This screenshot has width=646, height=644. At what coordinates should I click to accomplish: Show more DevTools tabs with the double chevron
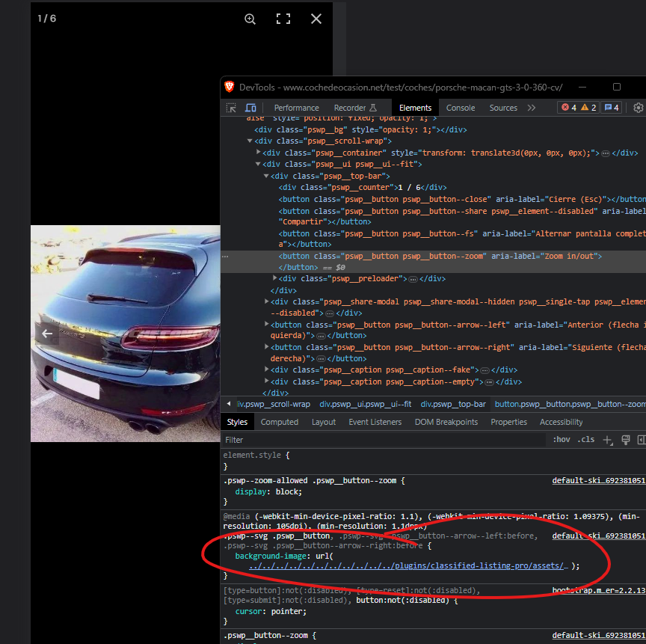(x=532, y=108)
